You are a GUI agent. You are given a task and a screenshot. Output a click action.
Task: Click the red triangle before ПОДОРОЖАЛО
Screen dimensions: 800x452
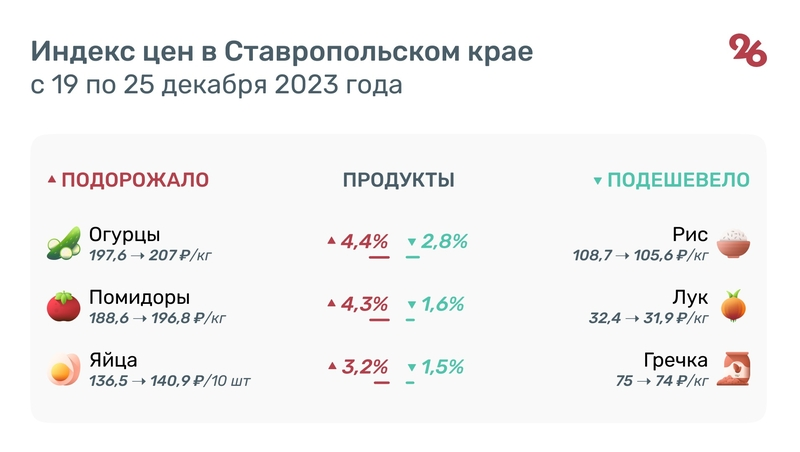[52, 181]
